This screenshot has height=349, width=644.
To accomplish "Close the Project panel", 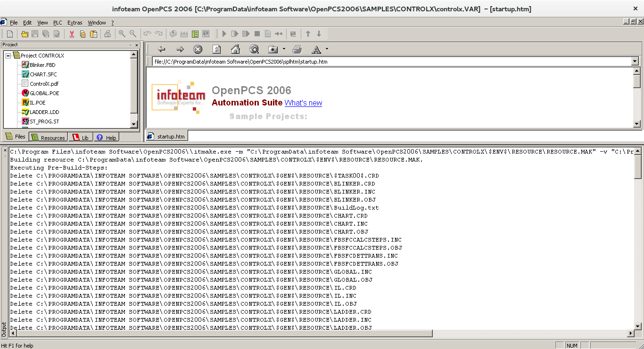I will coord(137,45).
